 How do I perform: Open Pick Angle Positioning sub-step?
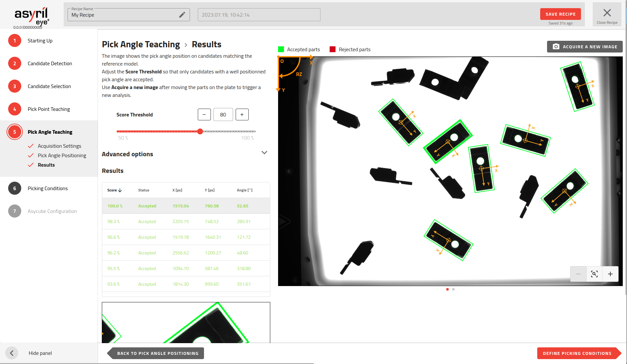[62, 156]
